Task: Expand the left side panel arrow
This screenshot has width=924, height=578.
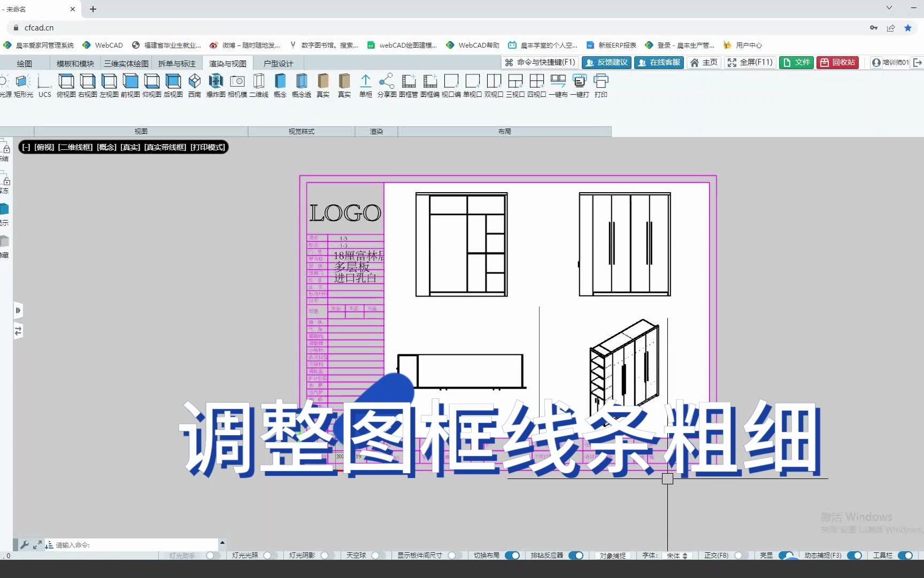Action: click(x=18, y=310)
